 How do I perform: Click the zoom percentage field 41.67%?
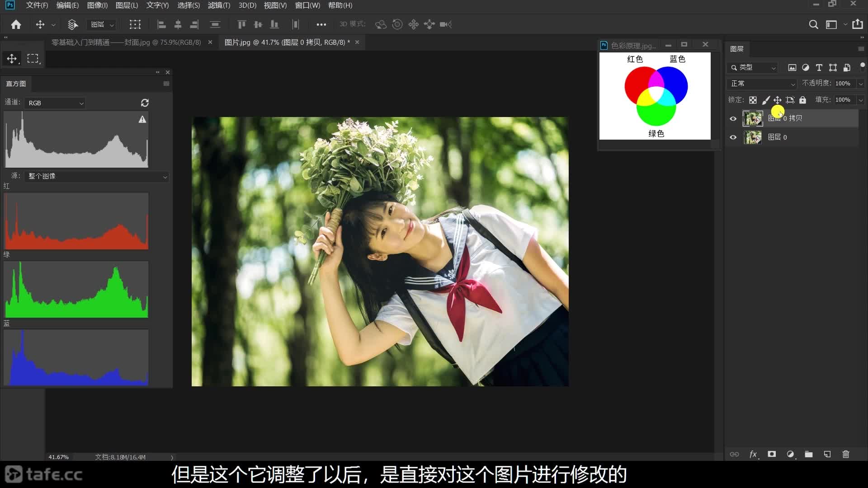(x=58, y=457)
